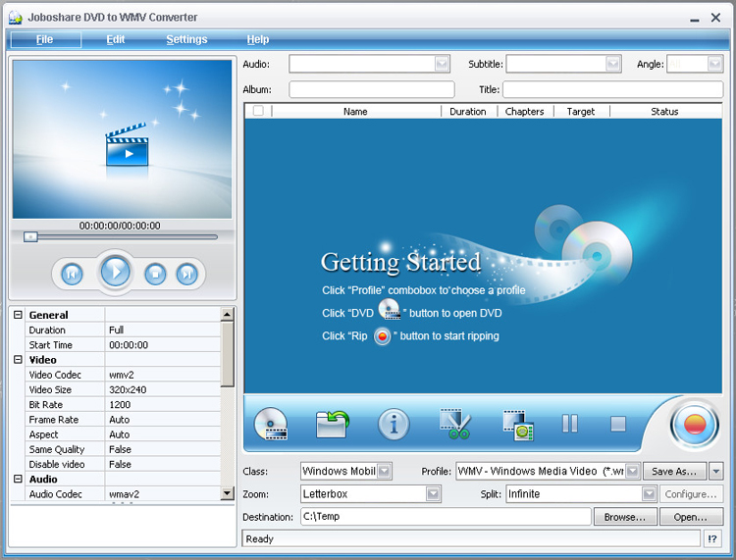Click the Browse... button
Screen dimensions: 736x560
pyautogui.click(x=625, y=517)
